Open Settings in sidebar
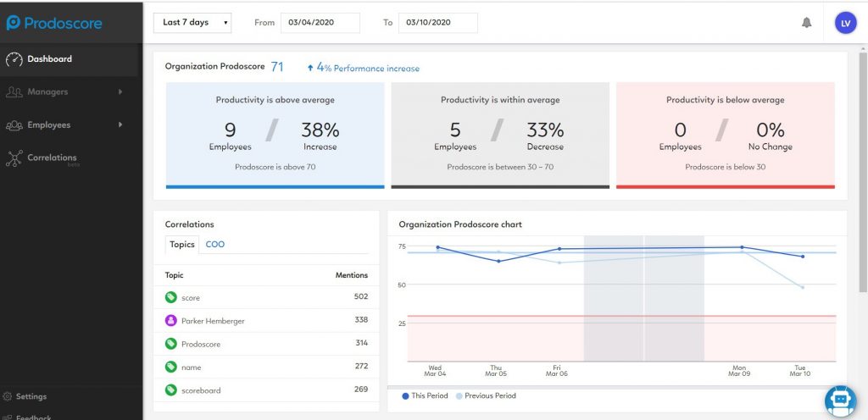Image resolution: width=868 pixels, height=420 pixels. 31,396
